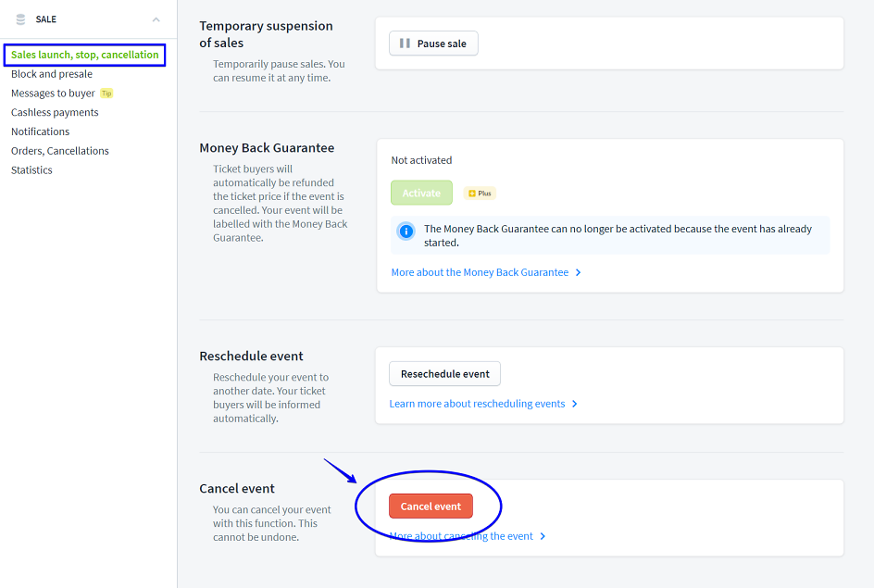Go to Block and presale
The width and height of the screenshot is (874, 588).
click(52, 74)
